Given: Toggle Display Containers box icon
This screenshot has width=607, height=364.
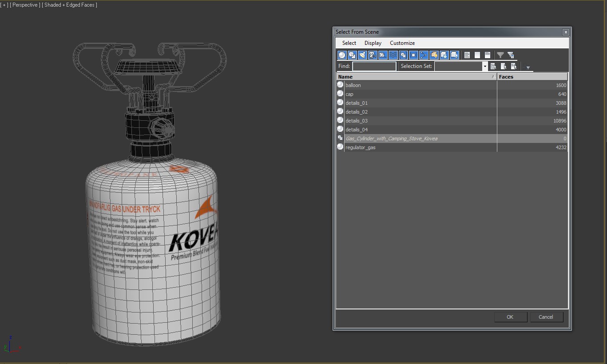Looking at the screenshot, I should tap(434, 55).
